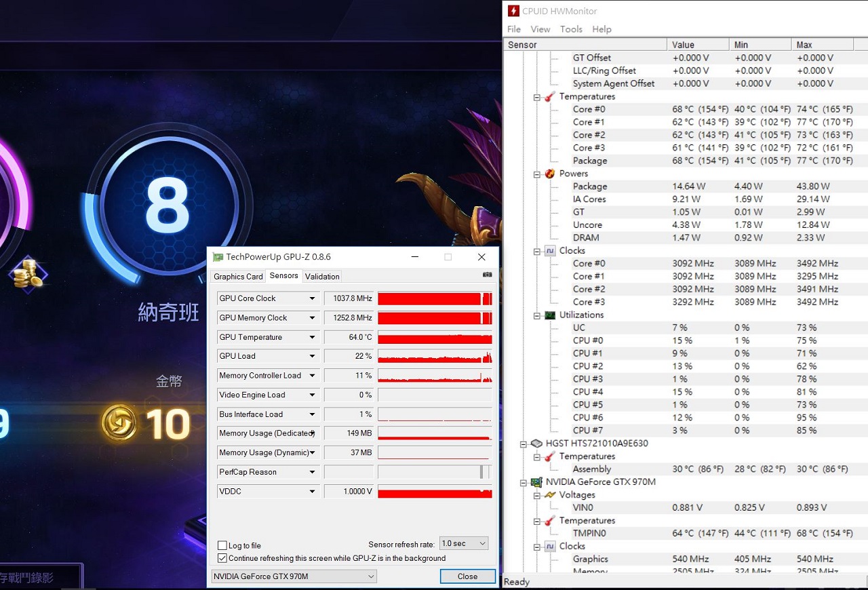The height and width of the screenshot is (590, 868).
Task: Open the Tools menu in HWMonitor
Action: click(x=571, y=29)
